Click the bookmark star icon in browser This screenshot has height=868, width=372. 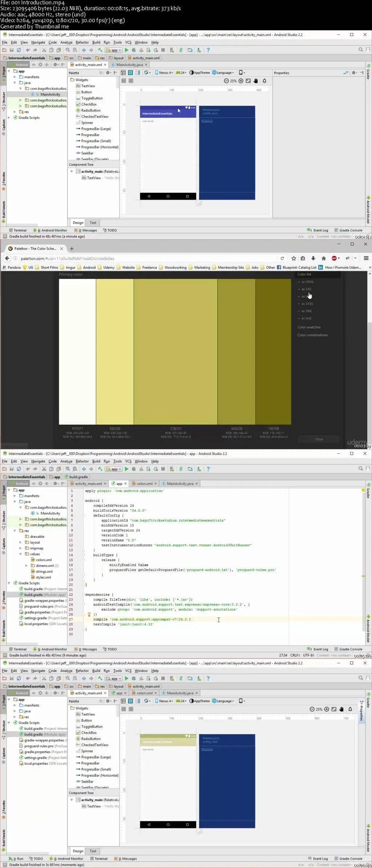click(x=294, y=258)
